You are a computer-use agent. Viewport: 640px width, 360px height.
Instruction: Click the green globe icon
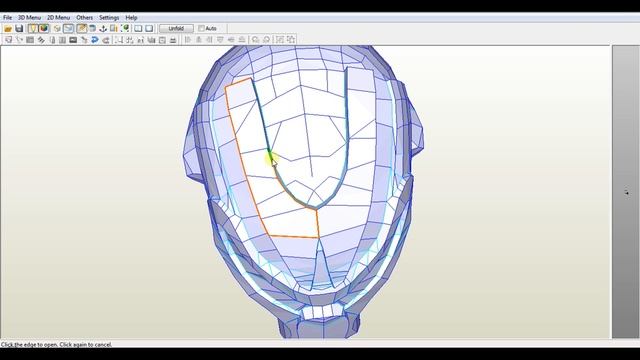click(x=126, y=29)
